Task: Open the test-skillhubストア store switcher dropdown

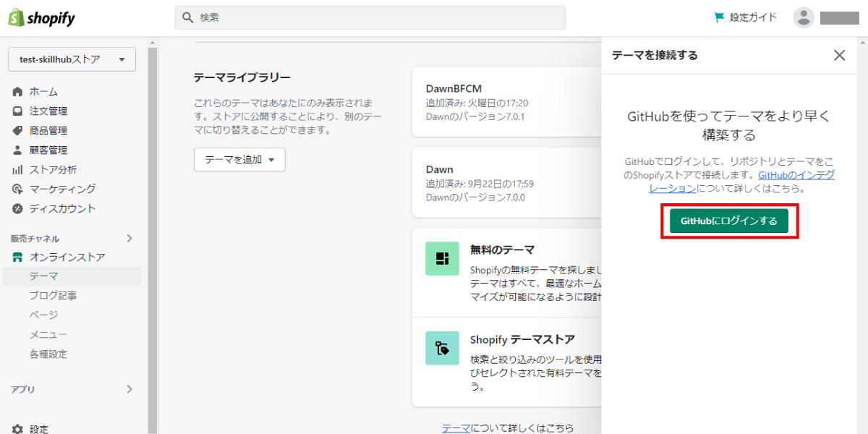Action: coord(72,59)
